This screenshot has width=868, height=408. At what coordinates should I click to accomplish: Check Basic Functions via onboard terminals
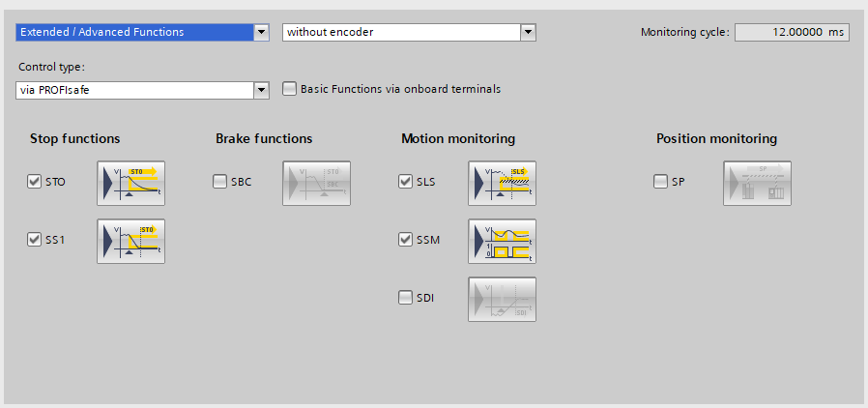tap(289, 90)
